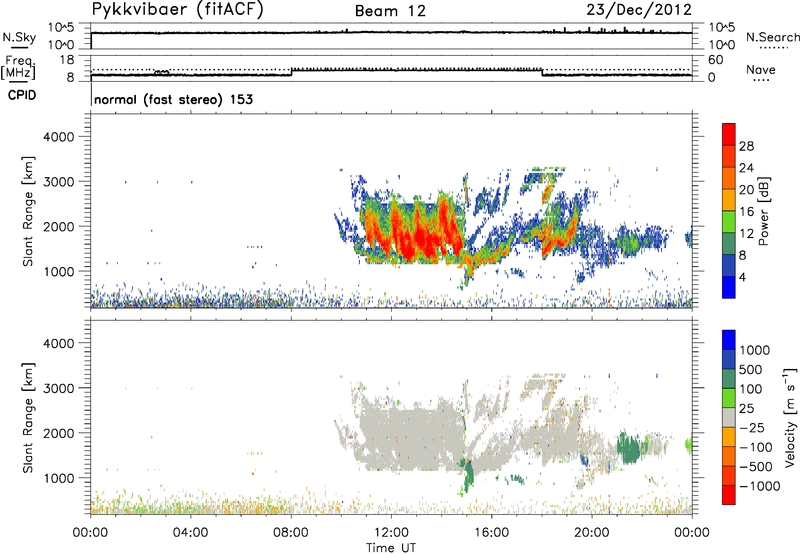Viewport: 800px width, 554px height.
Task: Click the 60 tick label beside the Nave axis
Action: pyautogui.click(x=715, y=60)
